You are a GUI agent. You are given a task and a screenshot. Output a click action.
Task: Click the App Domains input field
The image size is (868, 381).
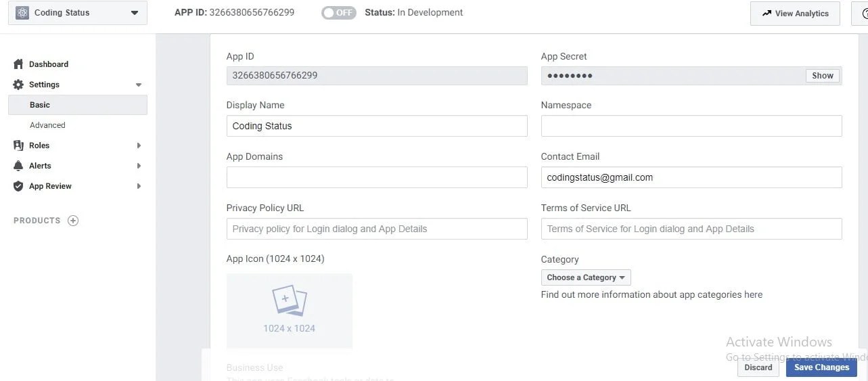[x=377, y=177]
